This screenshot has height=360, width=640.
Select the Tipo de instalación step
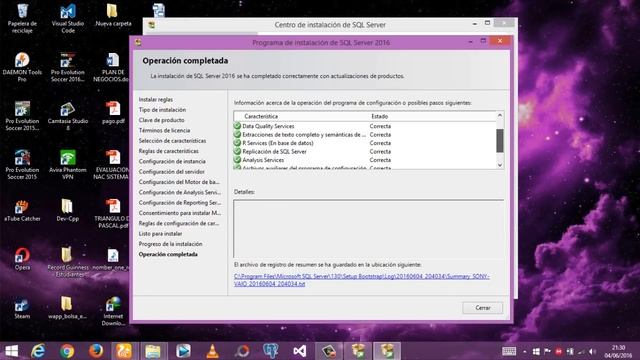tap(162, 110)
